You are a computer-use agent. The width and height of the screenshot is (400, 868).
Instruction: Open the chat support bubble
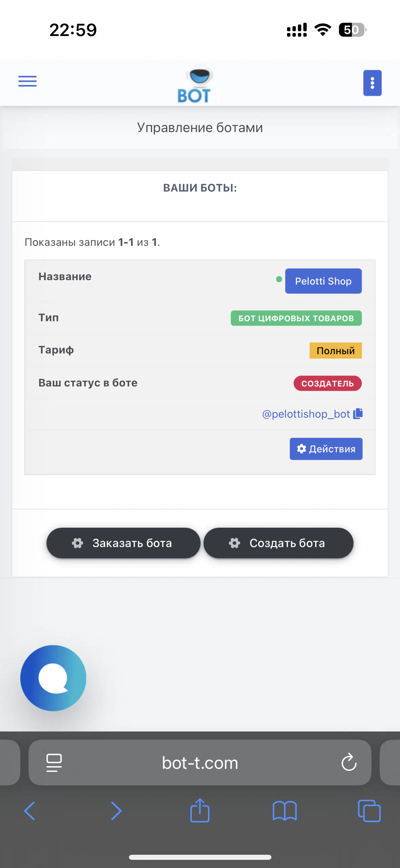[53, 678]
